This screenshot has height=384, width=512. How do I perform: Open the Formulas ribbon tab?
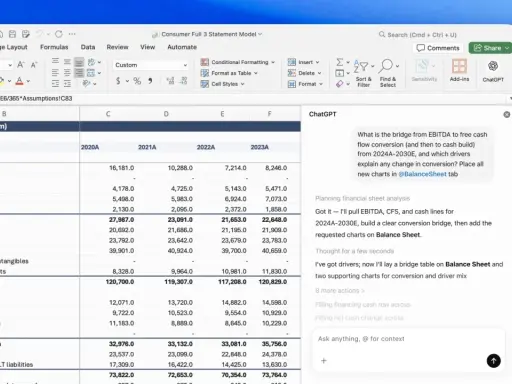click(x=54, y=47)
